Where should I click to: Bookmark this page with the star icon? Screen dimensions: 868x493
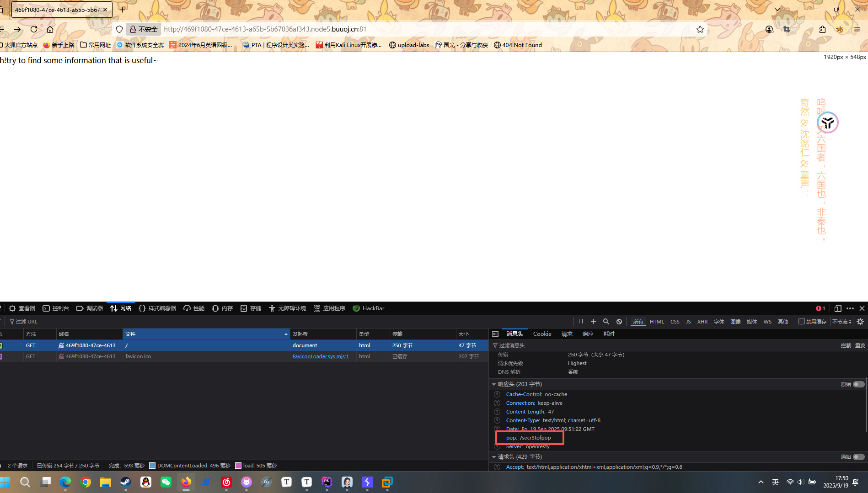(700, 29)
